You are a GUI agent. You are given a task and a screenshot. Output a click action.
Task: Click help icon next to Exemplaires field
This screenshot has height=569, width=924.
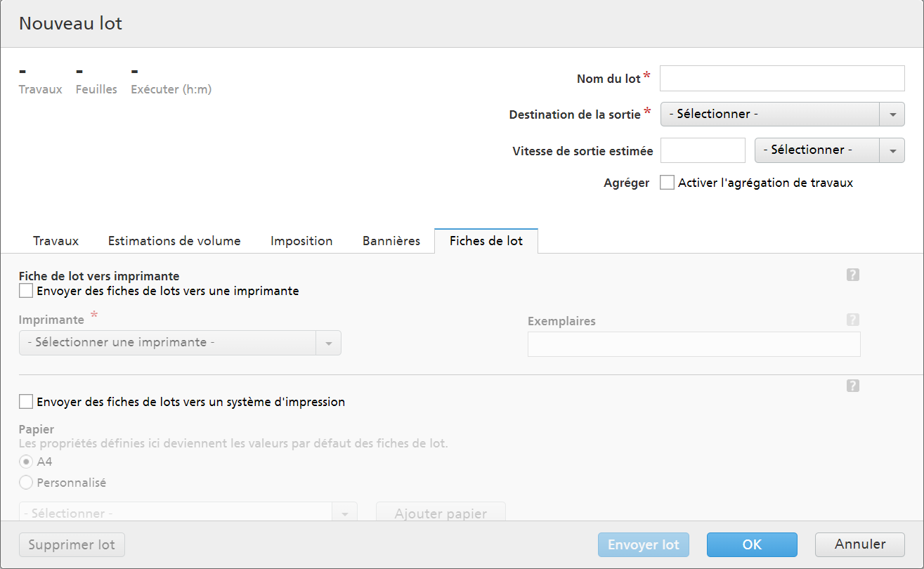853,320
